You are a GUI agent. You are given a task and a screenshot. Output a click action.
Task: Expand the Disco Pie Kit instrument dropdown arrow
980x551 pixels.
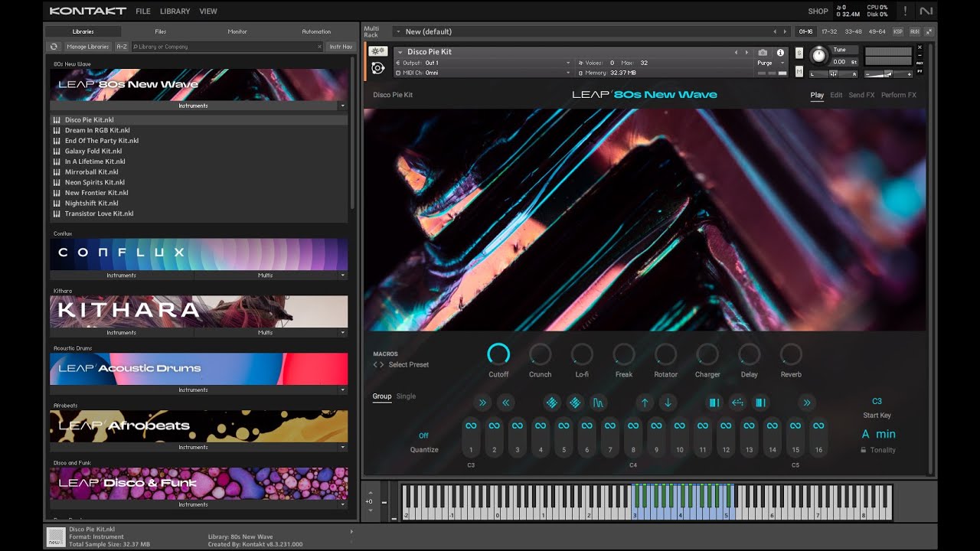point(400,52)
